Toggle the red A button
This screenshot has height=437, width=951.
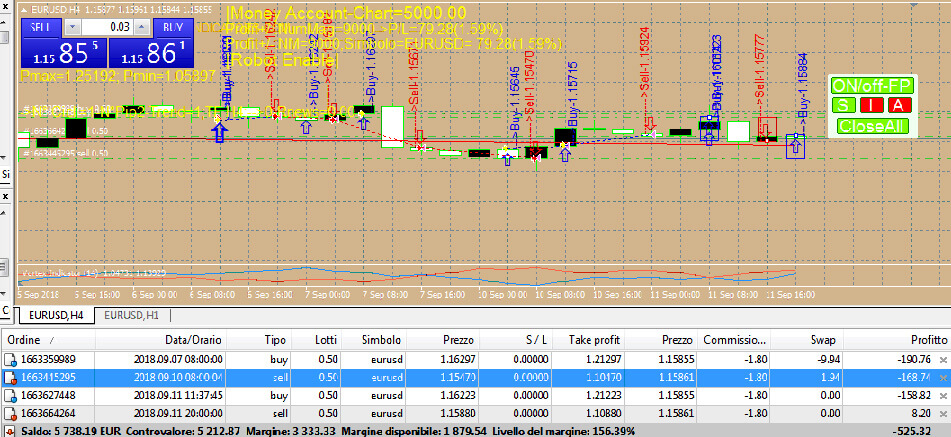[899, 105]
